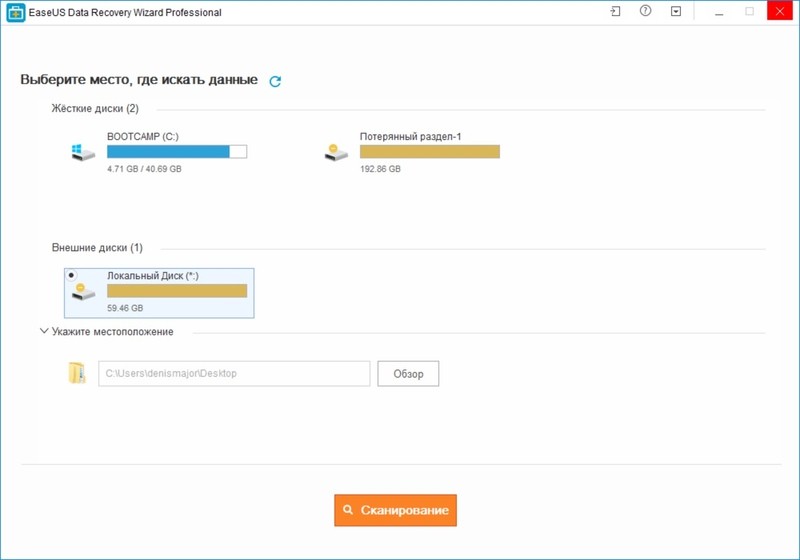
Task: Click the Потерянный раздел-1 yellow capacity bar
Action: pos(429,152)
